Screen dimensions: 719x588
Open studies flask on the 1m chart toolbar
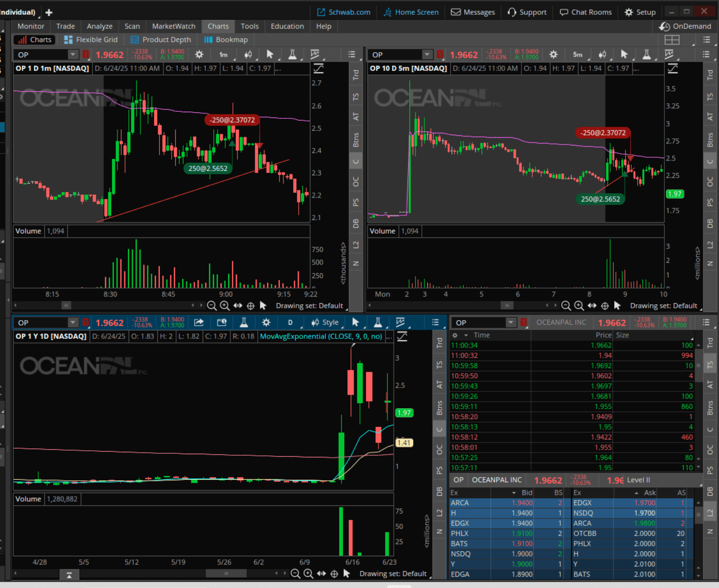tap(293, 54)
